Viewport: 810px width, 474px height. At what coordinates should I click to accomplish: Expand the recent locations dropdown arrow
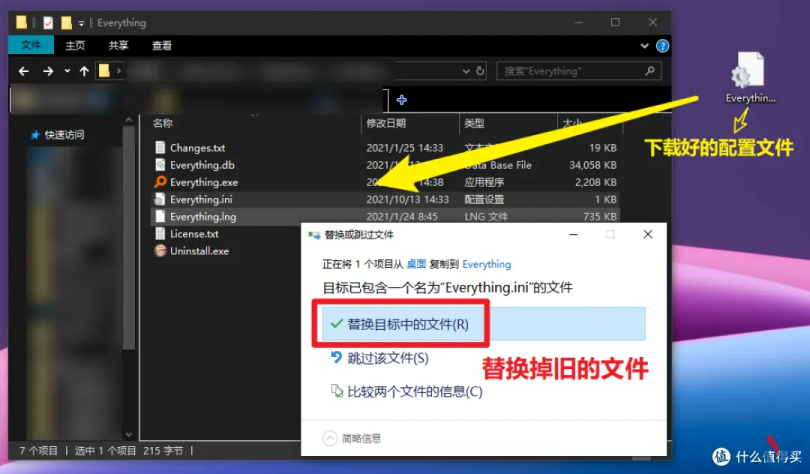[x=67, y=71]
